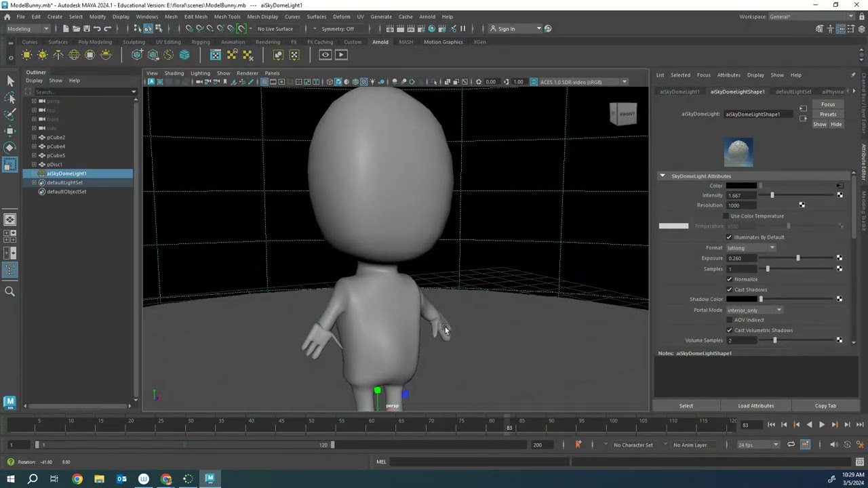
Task: Open the map button next to Resolution
Action: pyautogui.click(x=802, y=205)
